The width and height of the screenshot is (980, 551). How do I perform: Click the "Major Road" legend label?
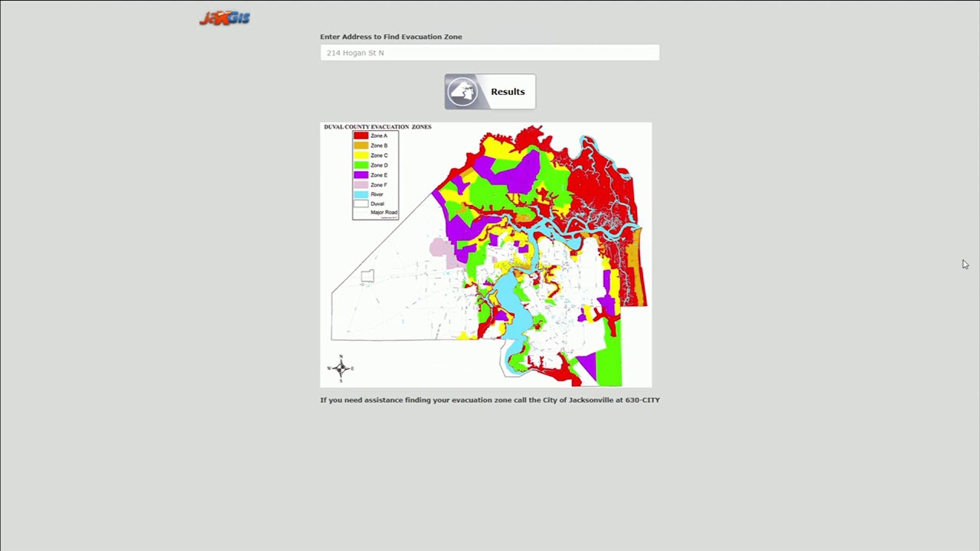[384, 212]
